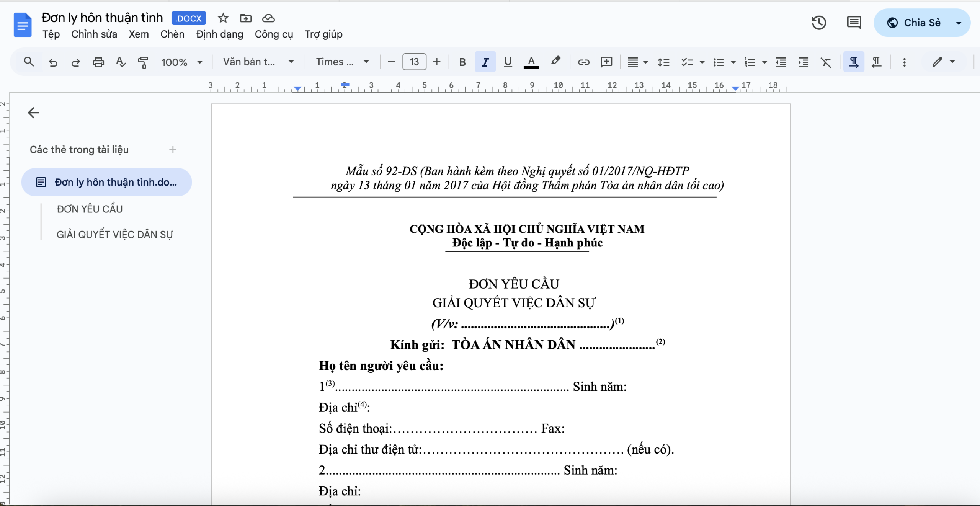The width and height of the screenshot is (980, 506).
Task: Toggle underline formatting
Action: pyautogui.click(x=508, y=62)
